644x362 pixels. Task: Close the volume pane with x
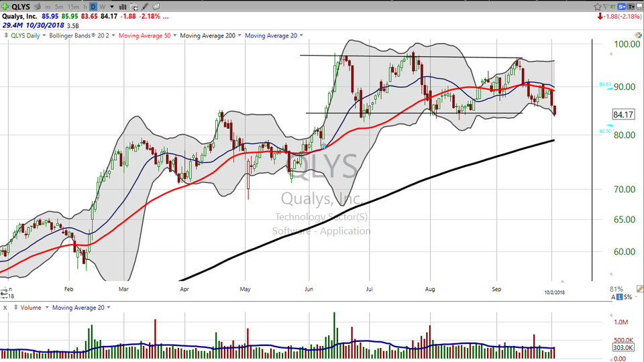(5, 308)
